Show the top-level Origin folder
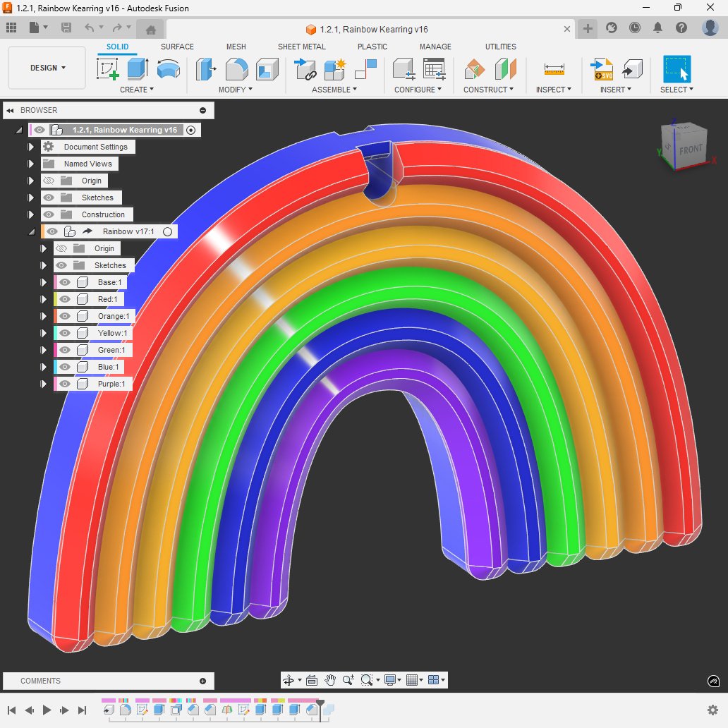The image size is (728, 728). tap(49, 181)
